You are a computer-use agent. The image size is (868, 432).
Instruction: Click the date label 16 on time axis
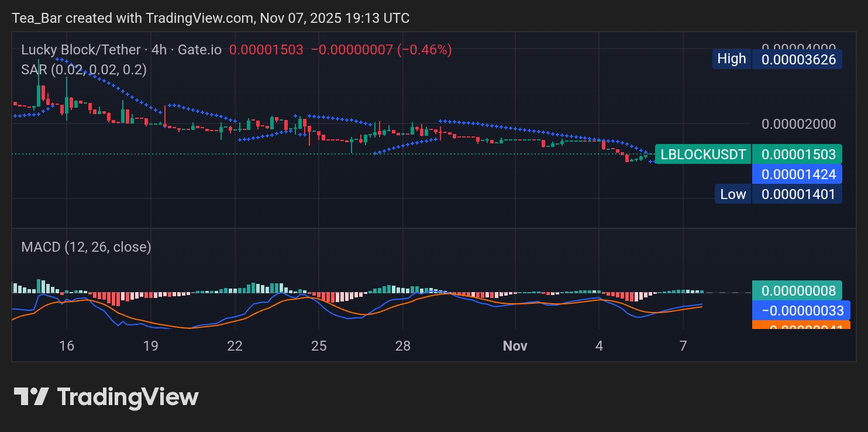(67, 346)
